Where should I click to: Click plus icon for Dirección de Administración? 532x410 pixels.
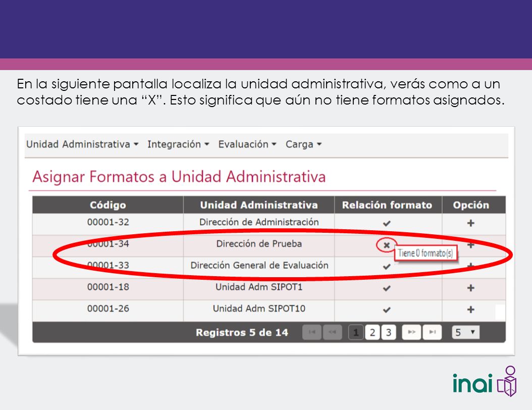click(470, 223)
